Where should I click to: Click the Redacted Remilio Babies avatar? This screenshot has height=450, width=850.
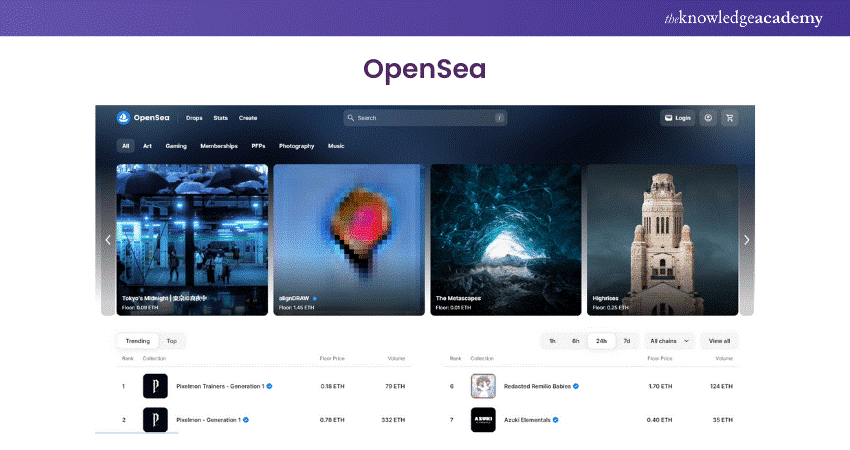[x=483, y=386]
